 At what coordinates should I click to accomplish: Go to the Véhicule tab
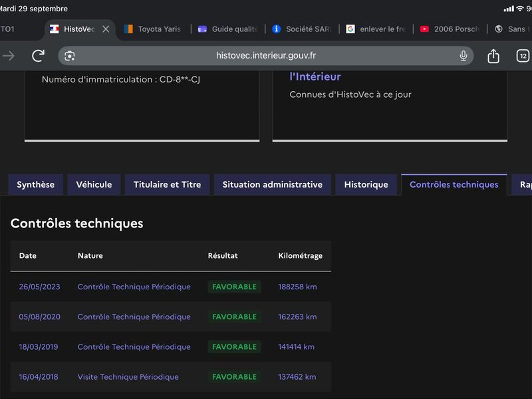point(94,185)
